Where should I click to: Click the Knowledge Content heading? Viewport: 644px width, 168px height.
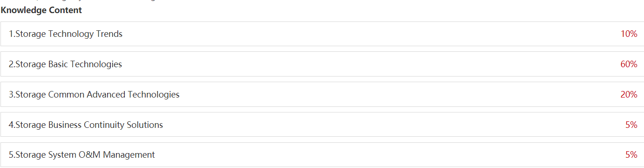click(x=41, y=10)
